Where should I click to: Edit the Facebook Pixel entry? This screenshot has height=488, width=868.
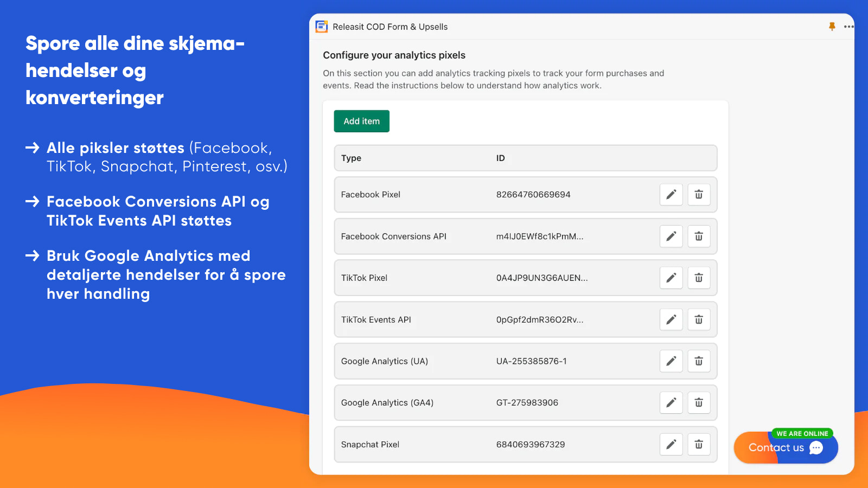(x=671, y=195)
